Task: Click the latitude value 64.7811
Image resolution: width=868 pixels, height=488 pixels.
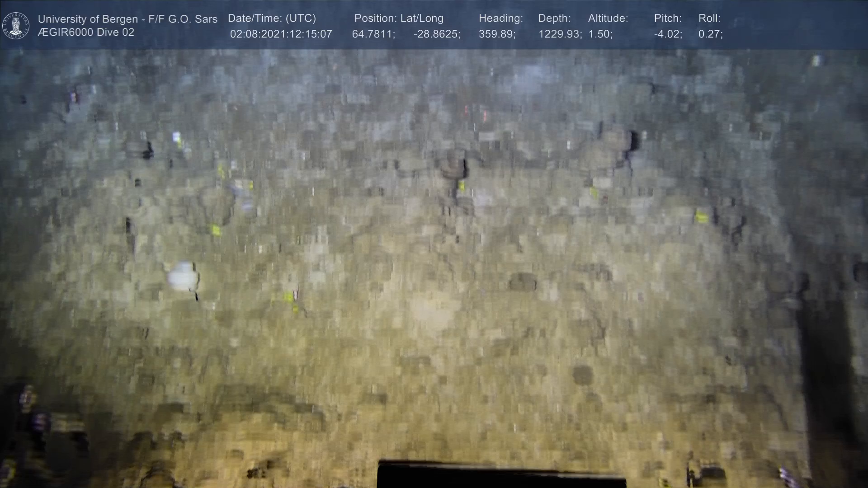Action: click(x=373, y=34)
